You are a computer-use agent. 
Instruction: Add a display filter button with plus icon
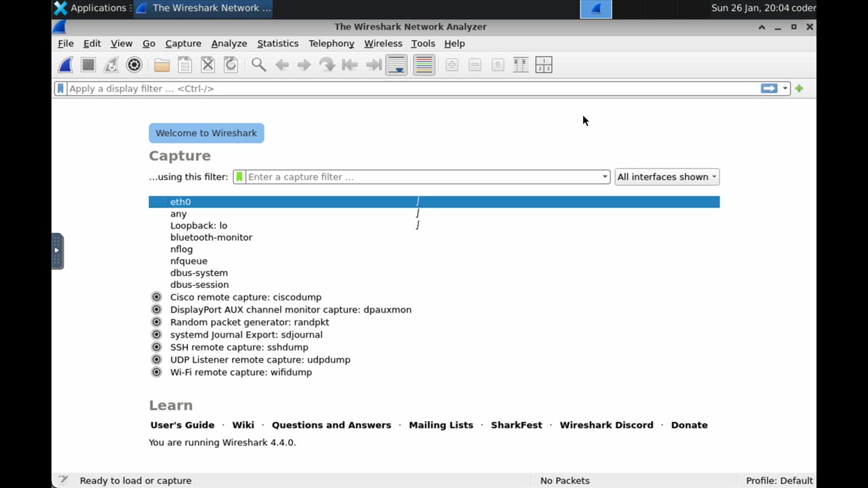point(800,89)
